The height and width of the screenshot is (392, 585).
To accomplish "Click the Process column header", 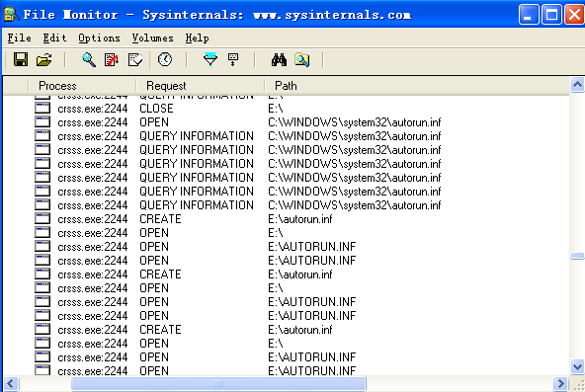I will (82, 86).
